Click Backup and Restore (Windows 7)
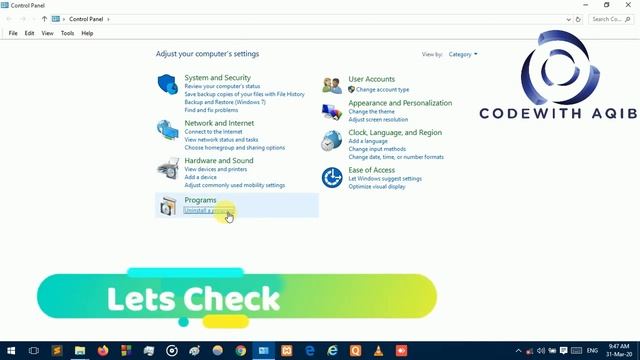 (225, 102)
